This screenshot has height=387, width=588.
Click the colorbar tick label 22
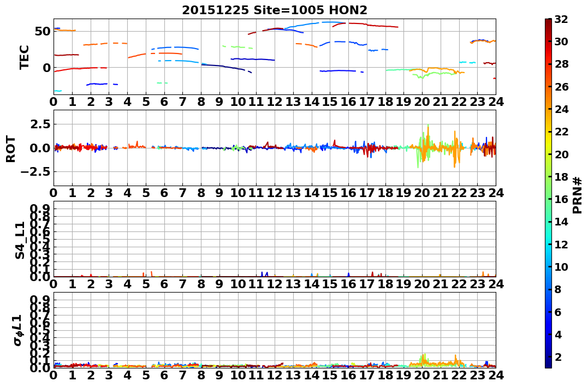click(x=561, y=132)
